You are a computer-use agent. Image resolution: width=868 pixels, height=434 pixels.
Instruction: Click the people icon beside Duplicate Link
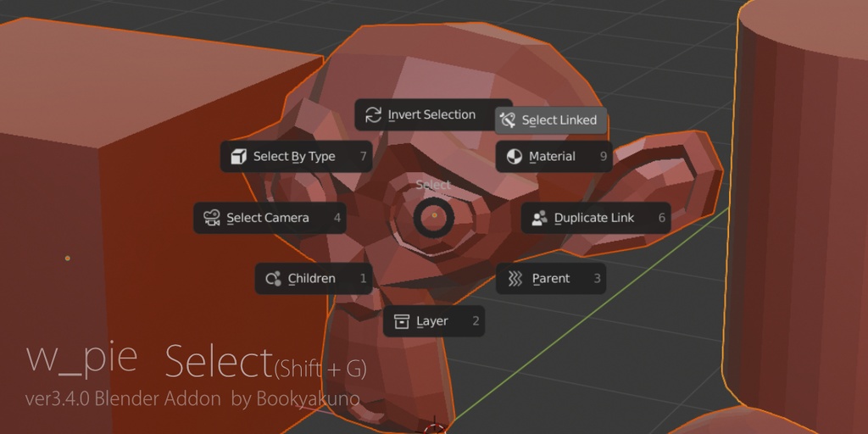coord(539,218)
